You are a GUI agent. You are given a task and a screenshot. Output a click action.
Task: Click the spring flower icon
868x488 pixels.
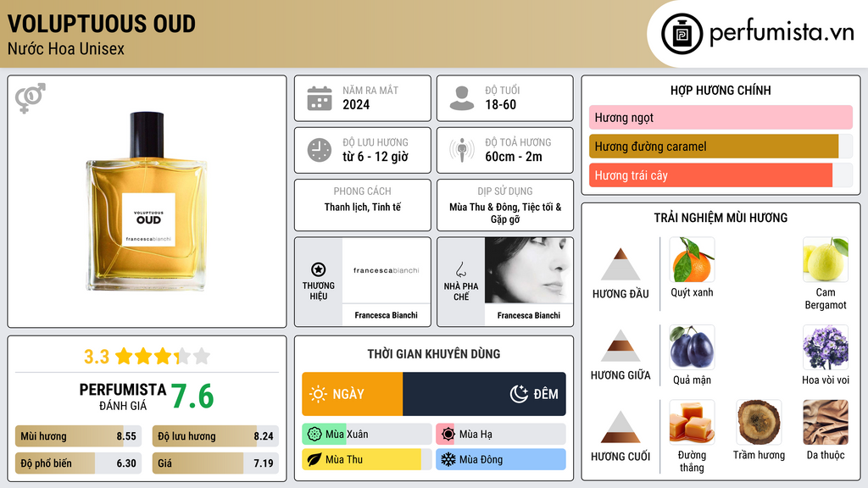pyautogui.click(x=314, y=435)
